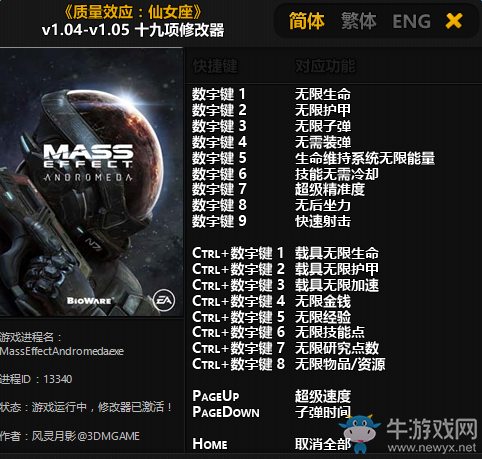The image size is (482, 459).
Task: Click 超级速度 PageUp entry
Action: [x=322, y=396]
